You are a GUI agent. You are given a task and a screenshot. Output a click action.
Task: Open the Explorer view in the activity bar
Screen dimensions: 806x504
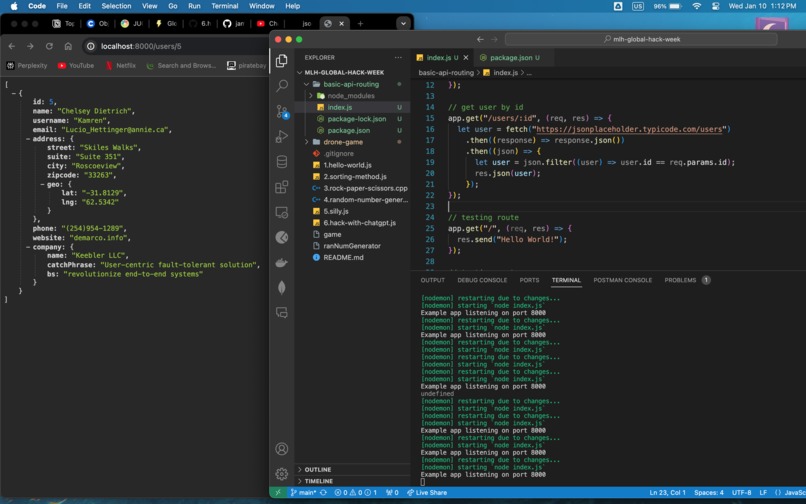click(x=281, y=61)
